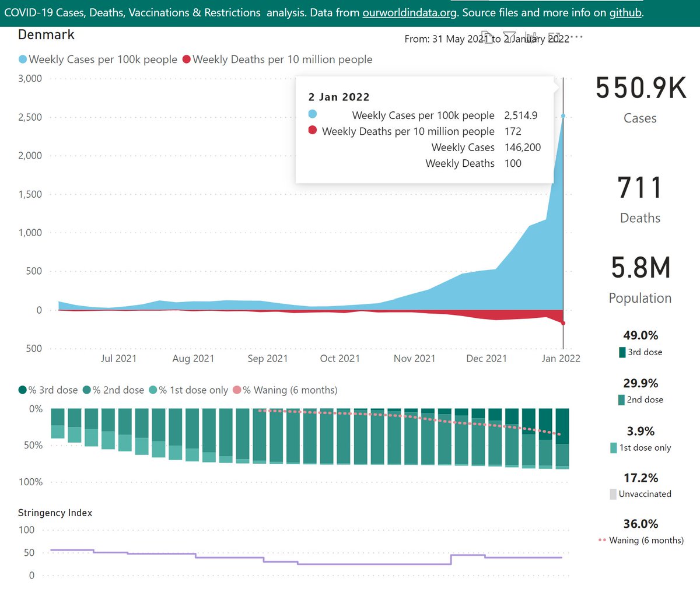Click the 2nd dose green swatch on right
The height and width of the screenshot is (596, 700).
[x=621, y=400]
